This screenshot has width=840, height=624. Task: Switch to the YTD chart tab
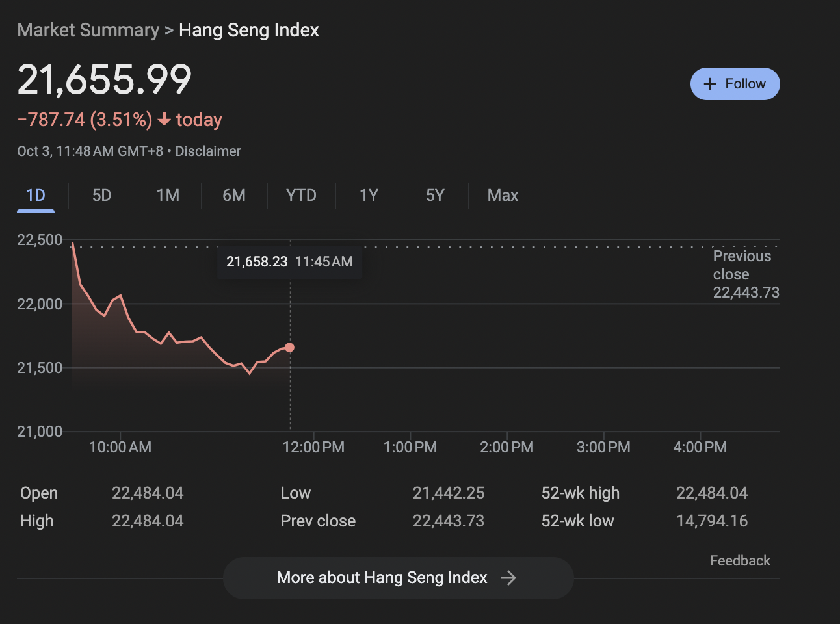point(301,196)
